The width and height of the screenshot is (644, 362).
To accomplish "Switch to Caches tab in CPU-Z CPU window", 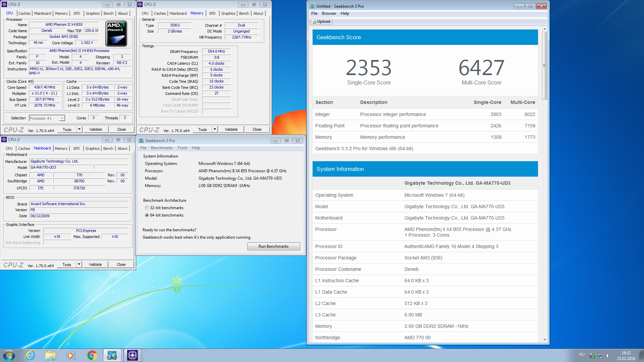I will point(24,13).
